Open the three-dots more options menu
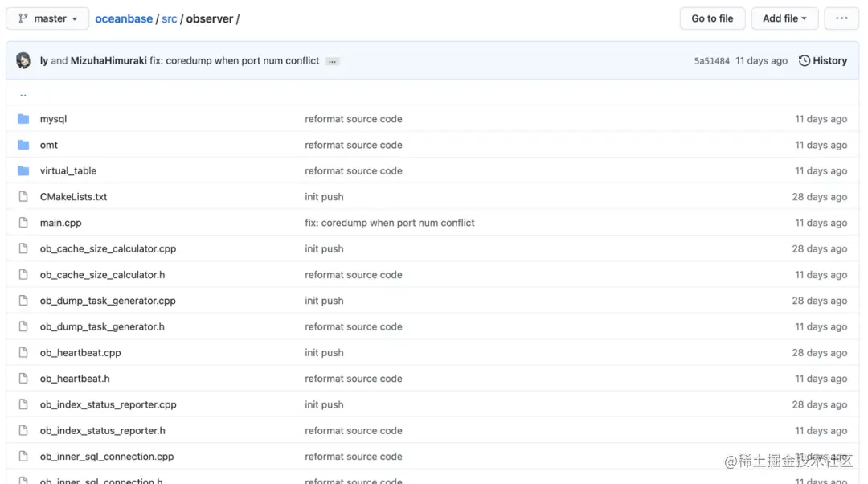 [841, 18]
